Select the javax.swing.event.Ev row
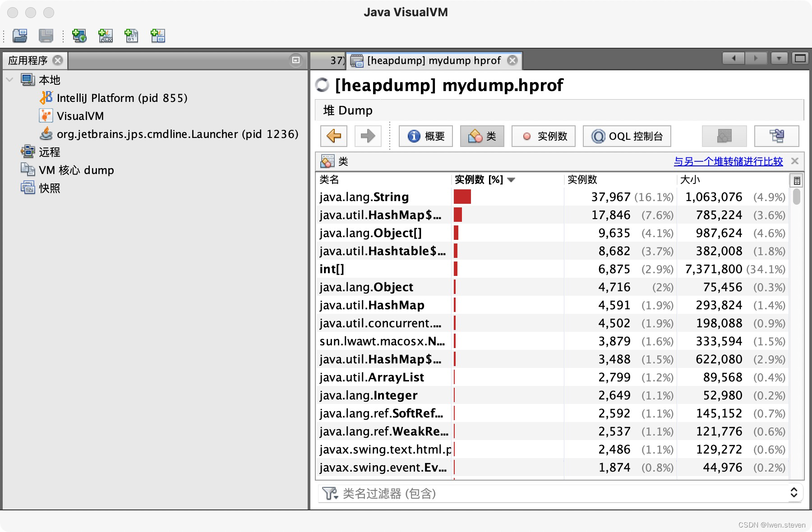 tap(553, 468)
